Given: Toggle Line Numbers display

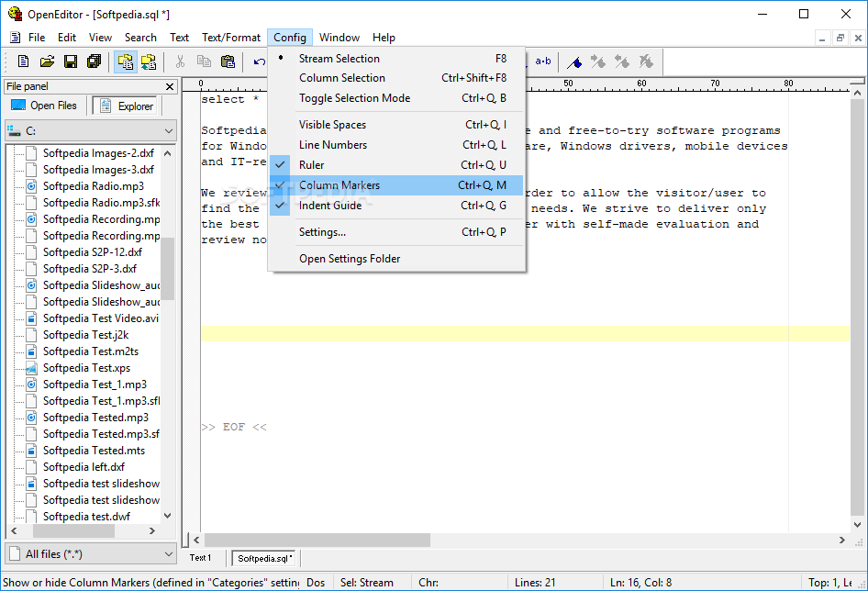Looking at the screenshot, I should click(396, 145).
